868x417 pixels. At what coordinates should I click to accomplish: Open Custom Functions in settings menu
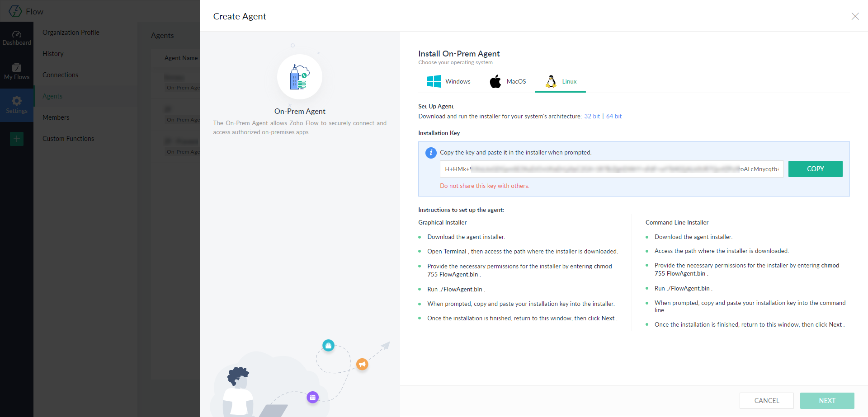pos(68,139)
